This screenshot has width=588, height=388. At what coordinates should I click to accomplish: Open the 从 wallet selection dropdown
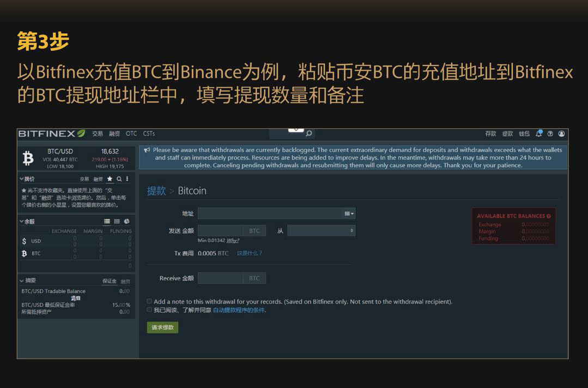322,231
